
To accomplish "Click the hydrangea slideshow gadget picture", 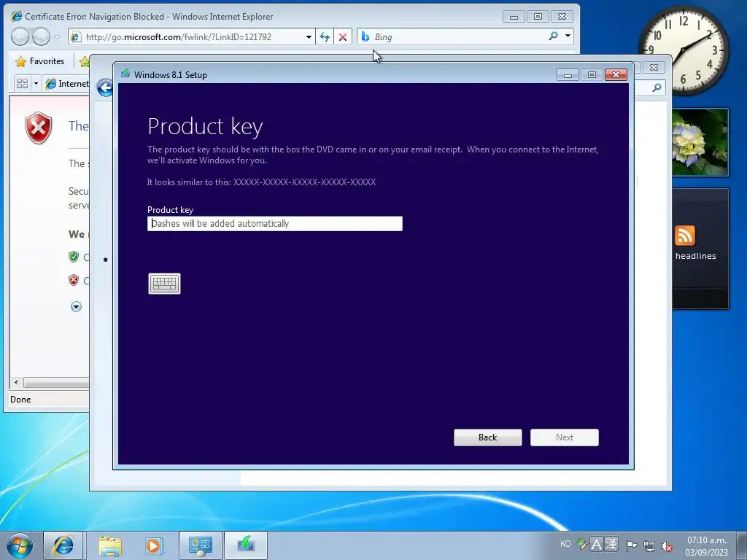I will (700, 142).
